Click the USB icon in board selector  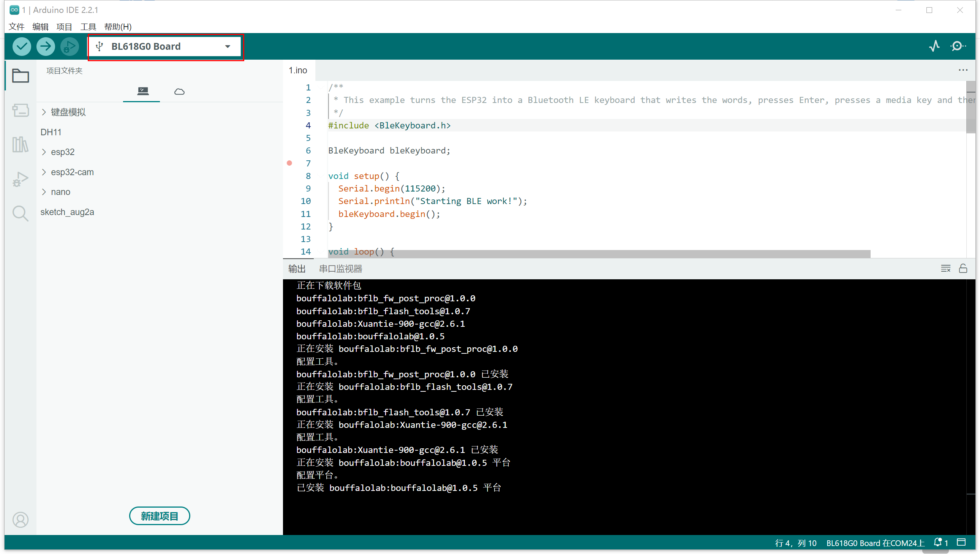click(x=99, y=46)
